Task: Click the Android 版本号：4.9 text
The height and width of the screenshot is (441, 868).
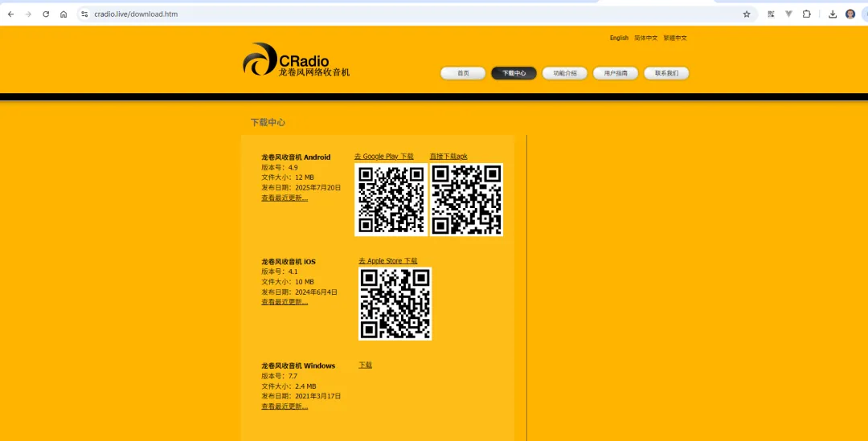Action: point(280,168)
